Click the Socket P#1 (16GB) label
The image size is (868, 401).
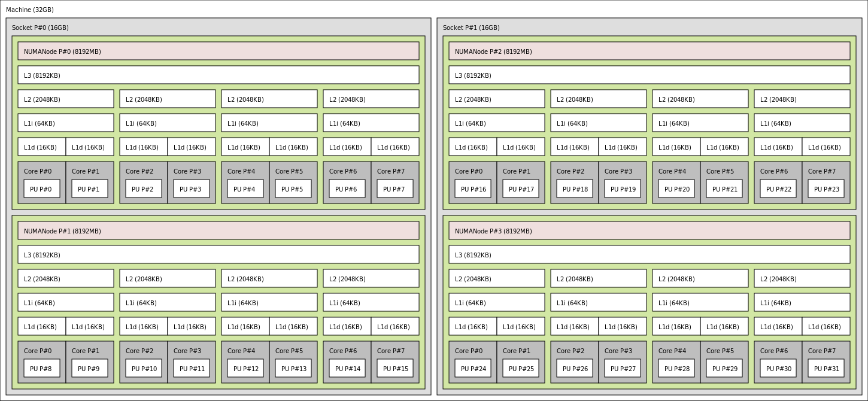(471, 28)
